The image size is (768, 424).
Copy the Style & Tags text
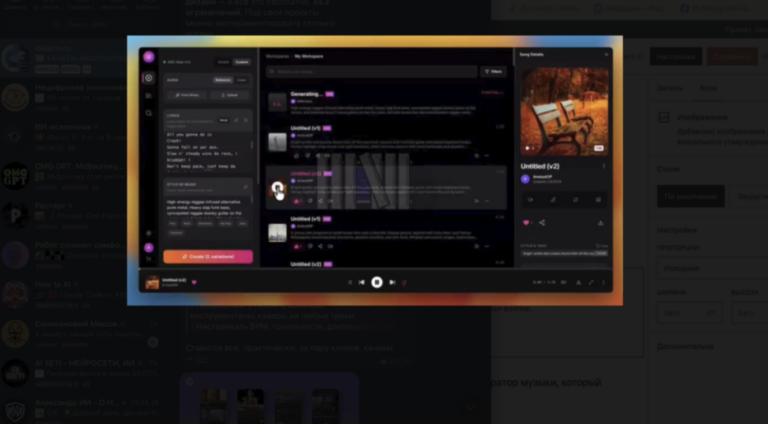601,246
